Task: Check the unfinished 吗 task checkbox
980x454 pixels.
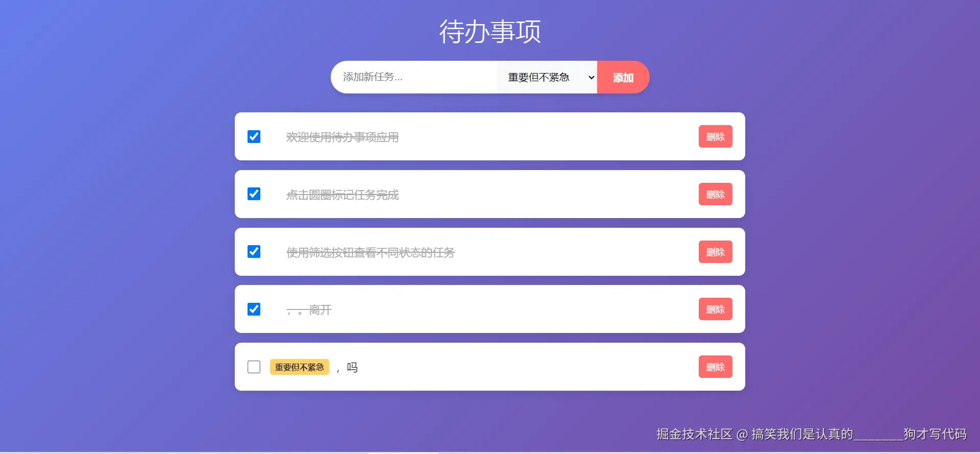Action: coord(254,367)
